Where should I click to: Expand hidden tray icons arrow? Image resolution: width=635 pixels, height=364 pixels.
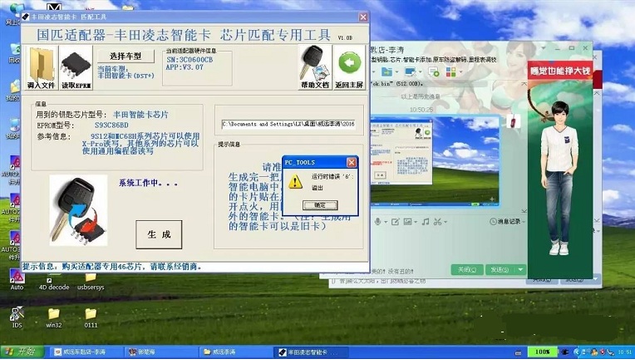point(576,352)
